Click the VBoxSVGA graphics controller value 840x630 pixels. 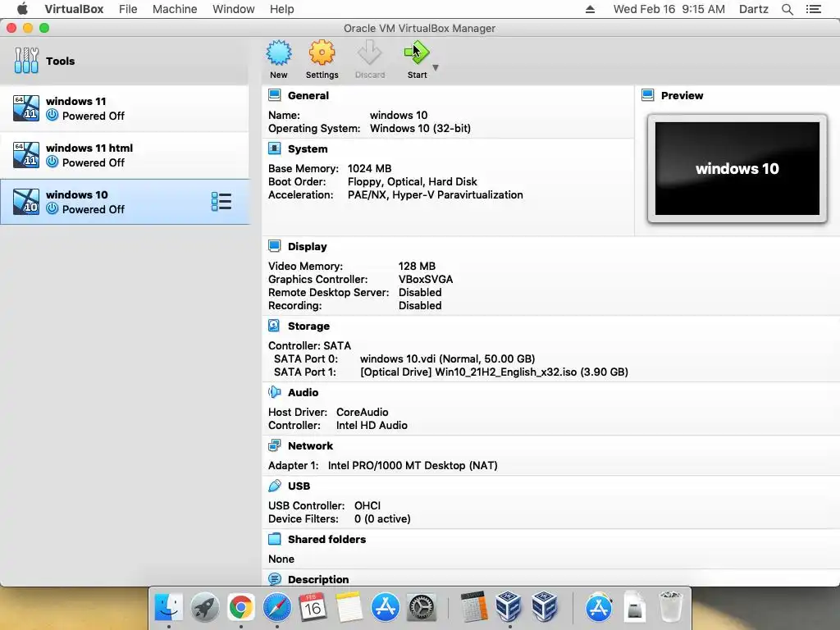coord(426,280)
